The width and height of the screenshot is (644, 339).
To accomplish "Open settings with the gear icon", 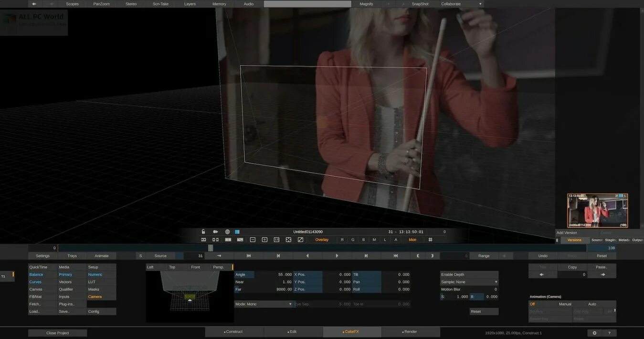I will [594, 333].
